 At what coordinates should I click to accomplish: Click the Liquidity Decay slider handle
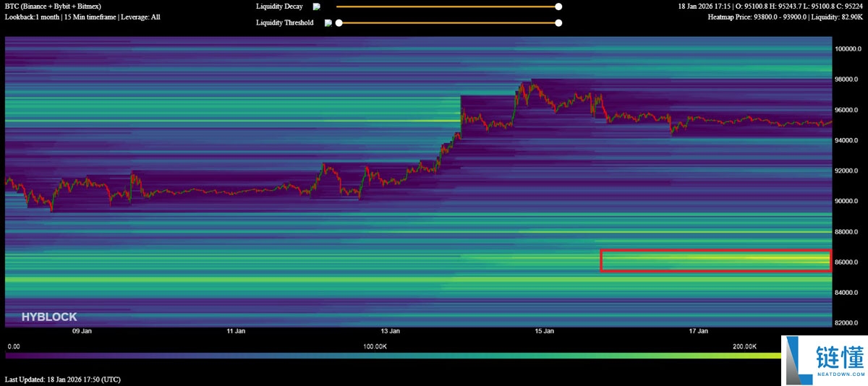pyautogui.click(x=558, y=7)
